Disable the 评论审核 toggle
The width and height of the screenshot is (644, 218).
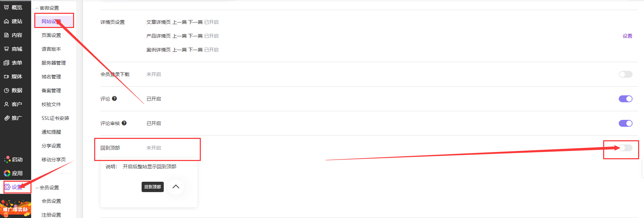[625, 123]
